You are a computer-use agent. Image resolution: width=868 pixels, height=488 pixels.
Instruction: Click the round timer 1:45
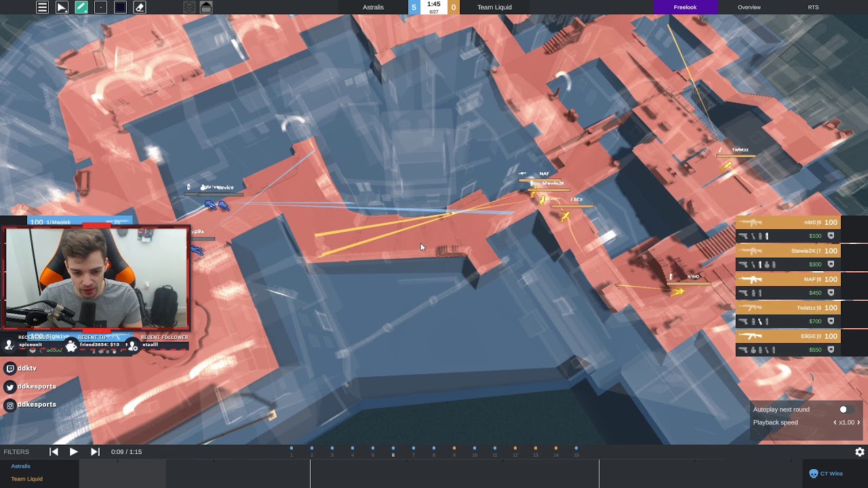click(x=434, y=4)
